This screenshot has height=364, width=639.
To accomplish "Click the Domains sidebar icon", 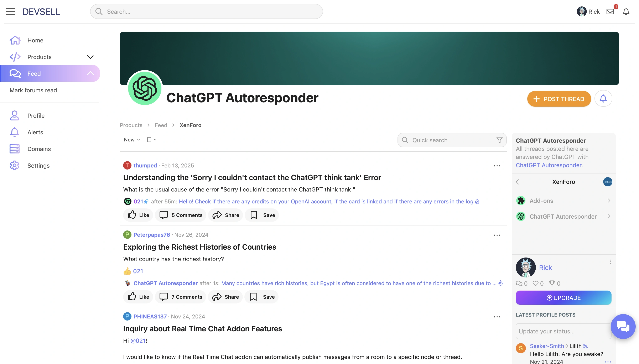I will pyautogui.click(x=15, y=149).
